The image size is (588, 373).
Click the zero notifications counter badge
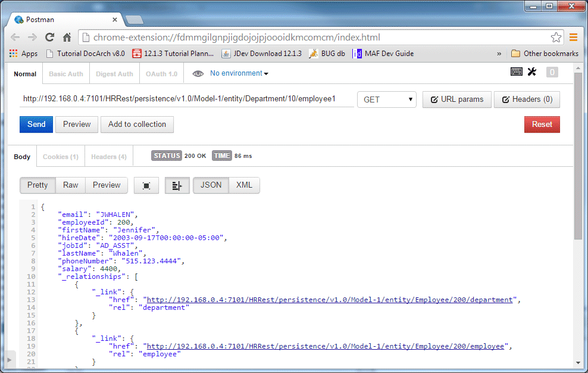click(552, 72)
